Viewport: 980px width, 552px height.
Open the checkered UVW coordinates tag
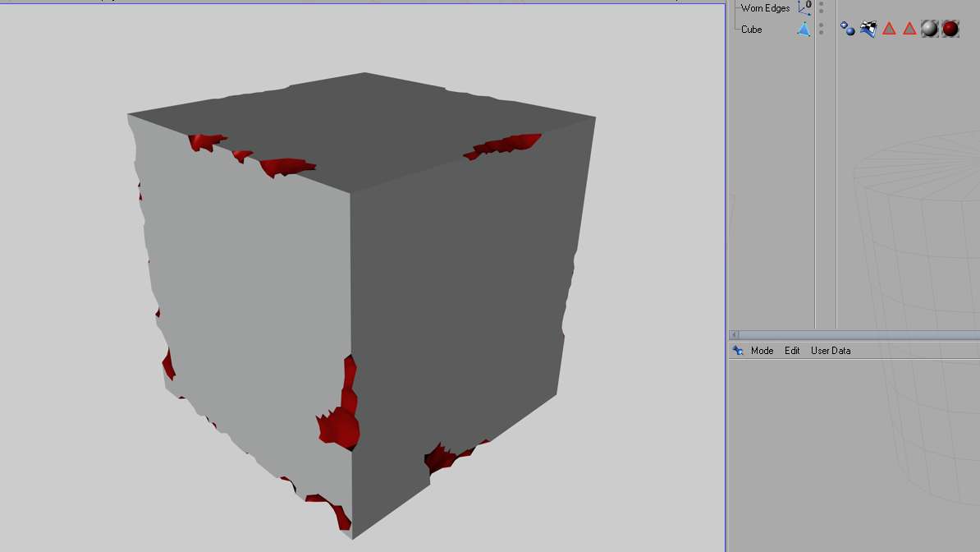(868, 29)
